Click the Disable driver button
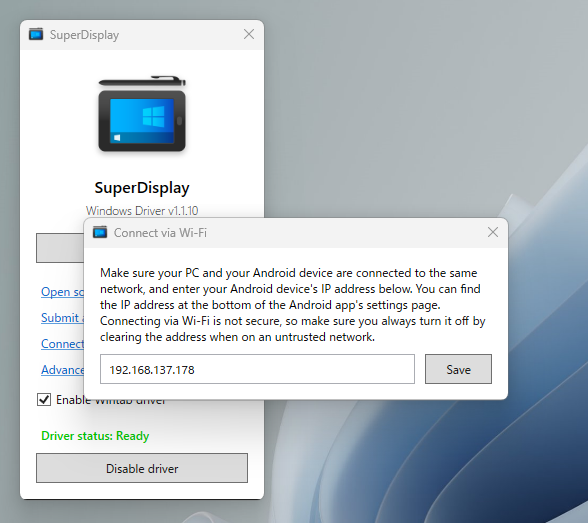This screenshot has width=588, height=523. tap(142, 468)
